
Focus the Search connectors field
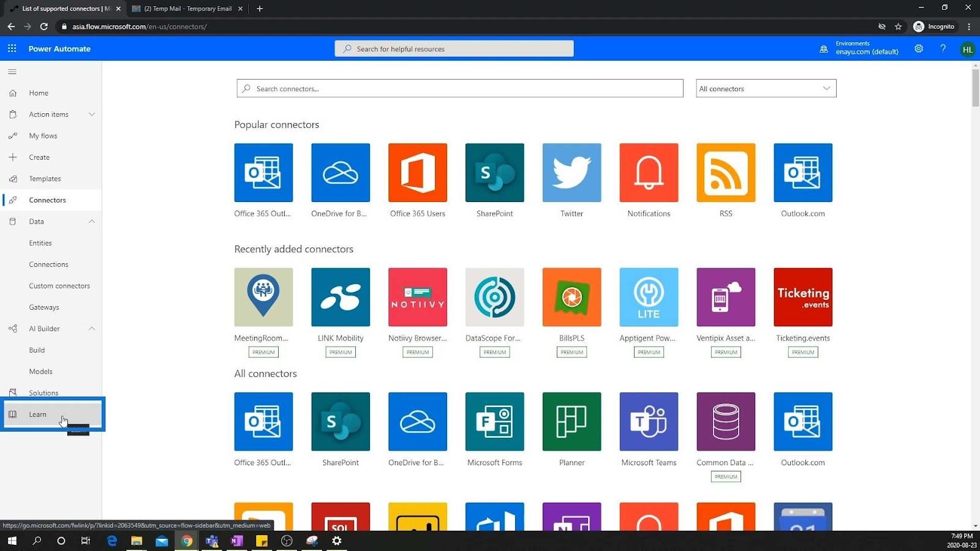460,88
